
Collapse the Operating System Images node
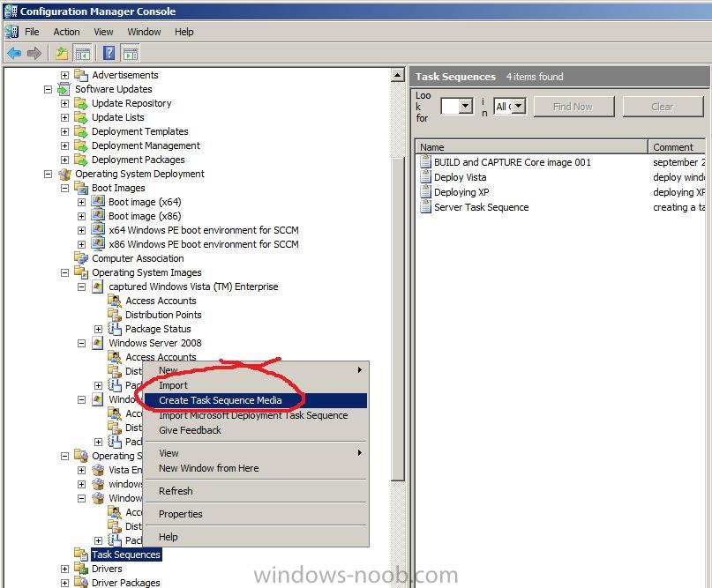[65, 272]
